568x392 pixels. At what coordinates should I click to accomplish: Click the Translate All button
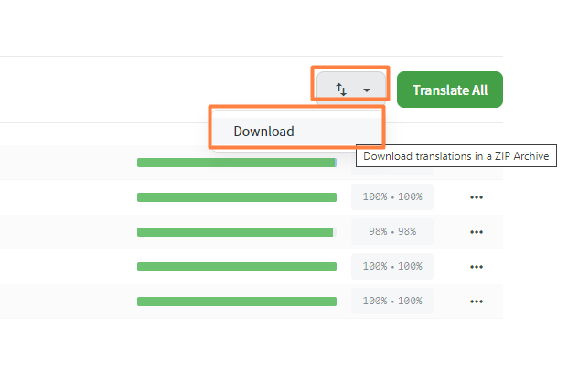coord(450,90)
